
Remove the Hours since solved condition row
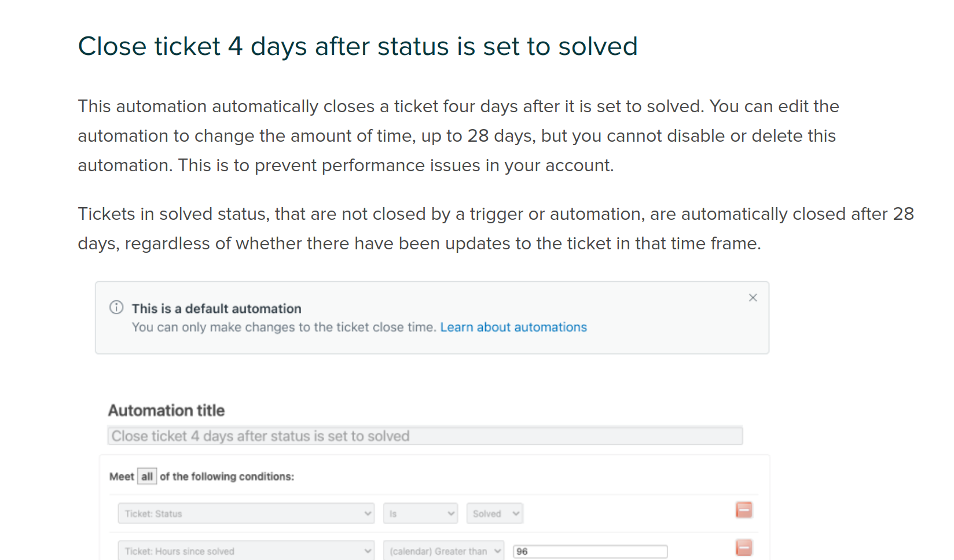coord(744,547)
